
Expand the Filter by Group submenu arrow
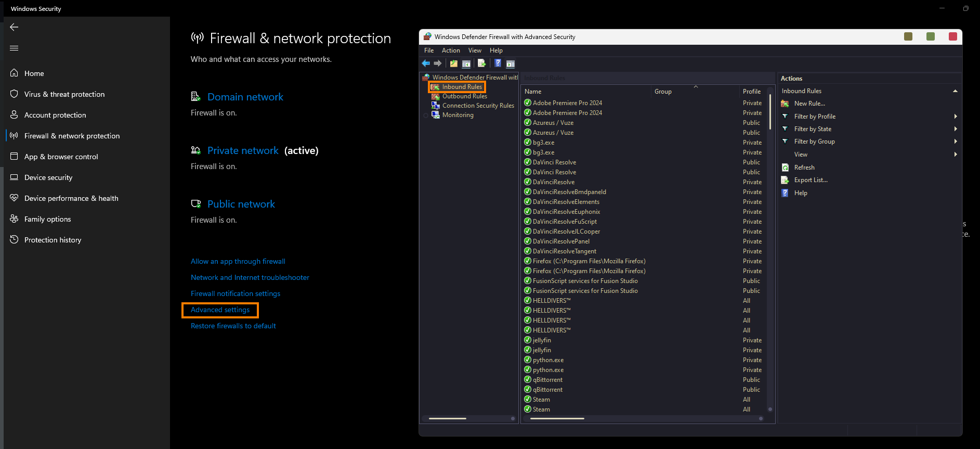point(956,142)
